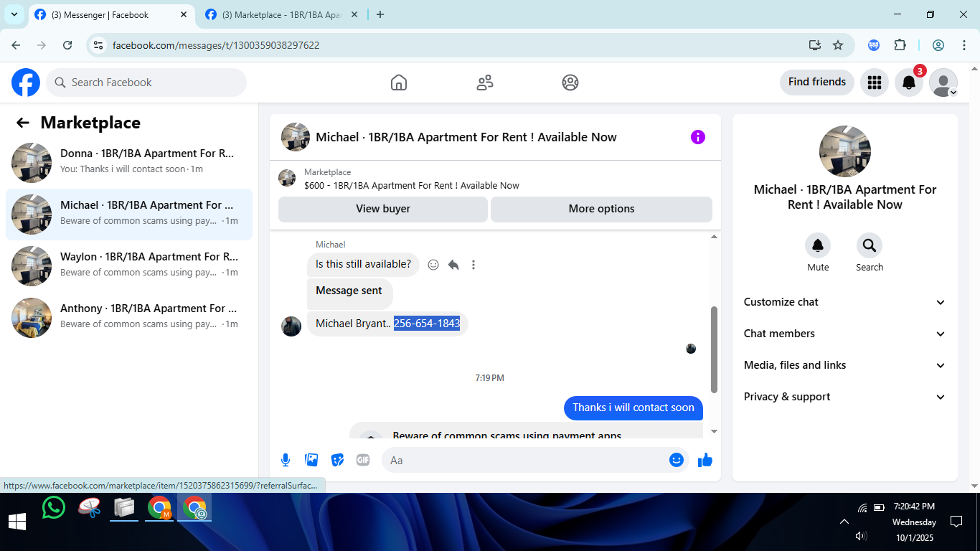Click the Find friends button

pos(817,83)
